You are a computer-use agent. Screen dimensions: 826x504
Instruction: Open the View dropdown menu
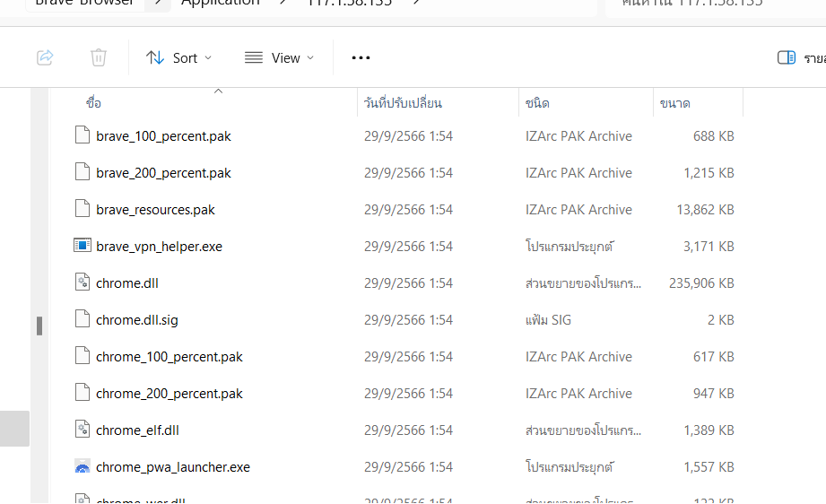tap(279, 58)
